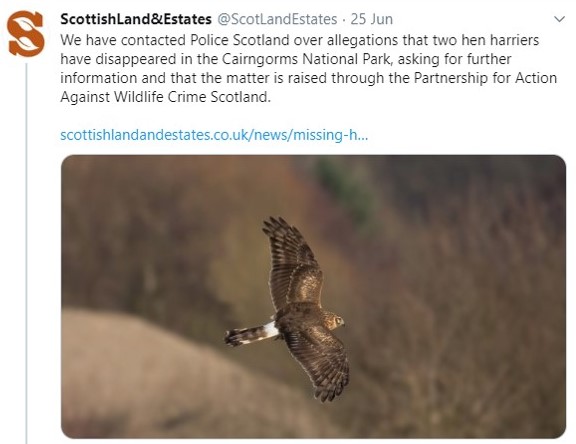This screenshot has height=444, width=576.
Task: Click the harrier's banded tail in the photo
Action: coord(252,334)
